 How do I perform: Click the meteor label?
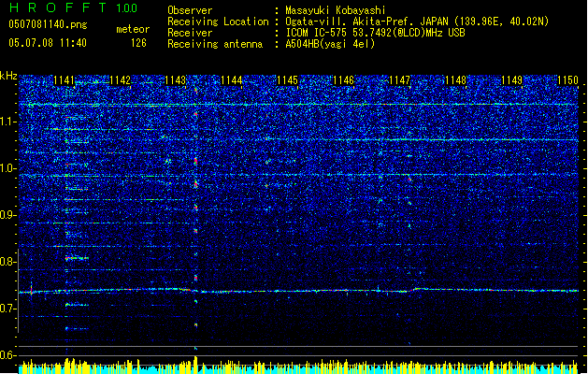coord(133,29)
